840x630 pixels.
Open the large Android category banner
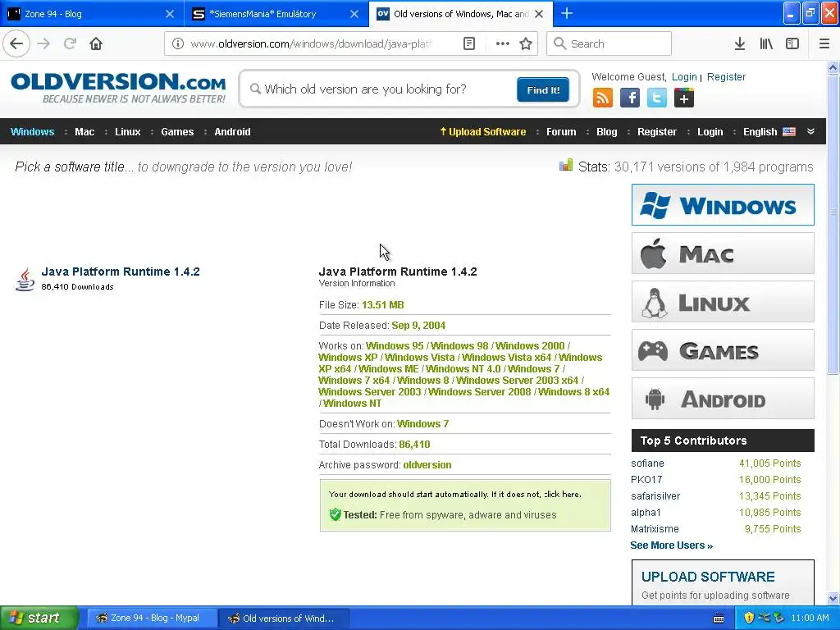(x=723, y=399)
